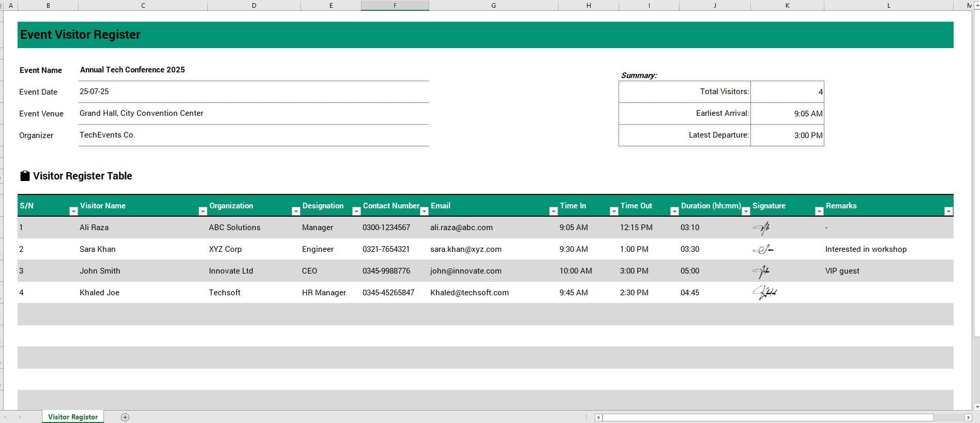Go to previous sheet using tab navigation arrow

click(6, 417)
